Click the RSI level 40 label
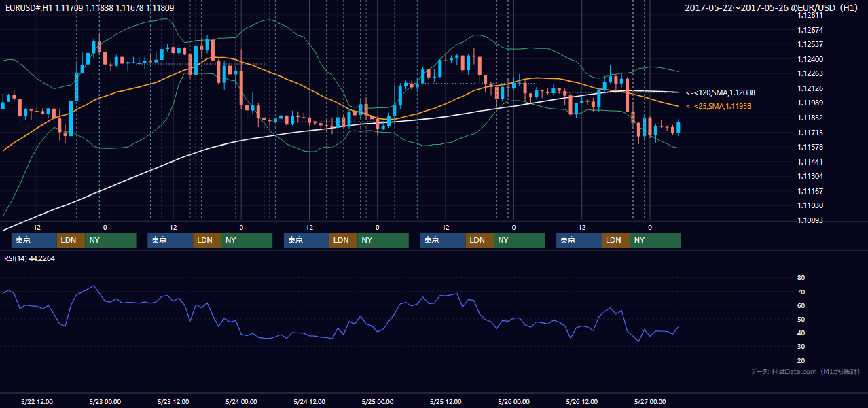Screen dimensions: 868x408 [x=801, y=333]
